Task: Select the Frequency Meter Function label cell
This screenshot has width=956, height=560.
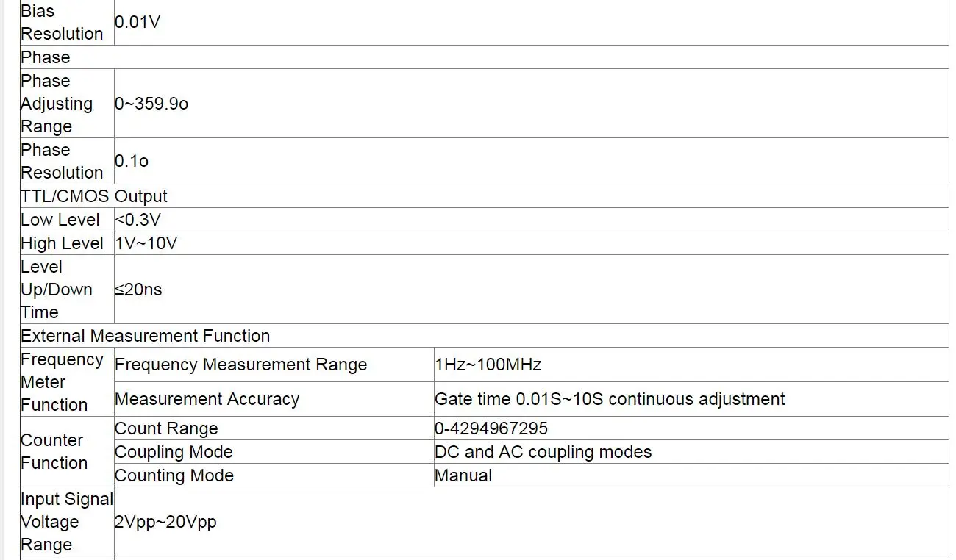Action: [x=62, y=382]
